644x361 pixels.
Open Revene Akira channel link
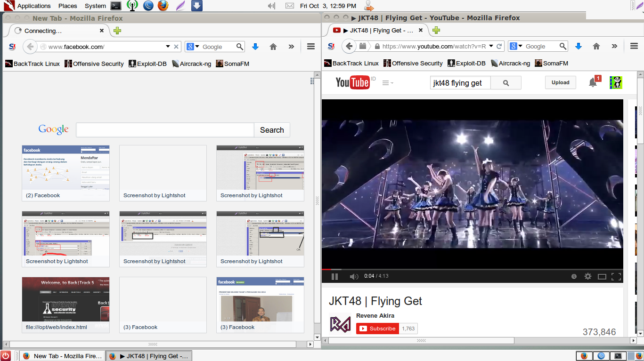click(x=375, y=315)
